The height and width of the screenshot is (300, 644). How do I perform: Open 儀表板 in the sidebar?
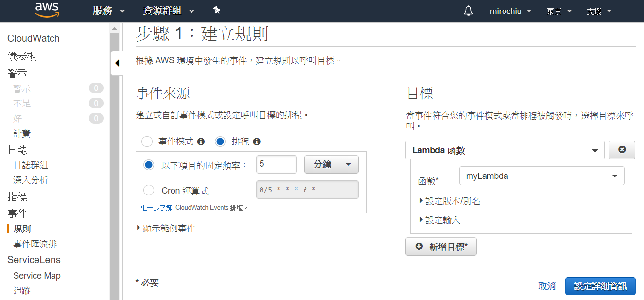(22, 56)
